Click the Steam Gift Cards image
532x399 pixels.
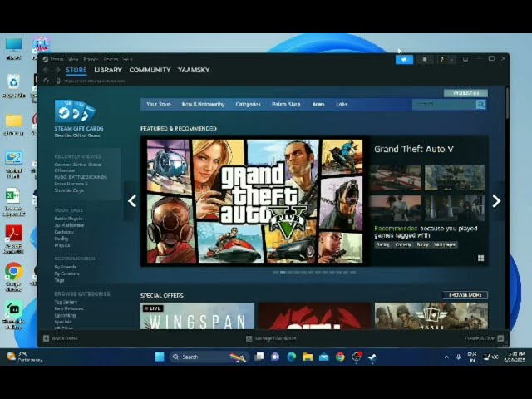coord(76,111)
